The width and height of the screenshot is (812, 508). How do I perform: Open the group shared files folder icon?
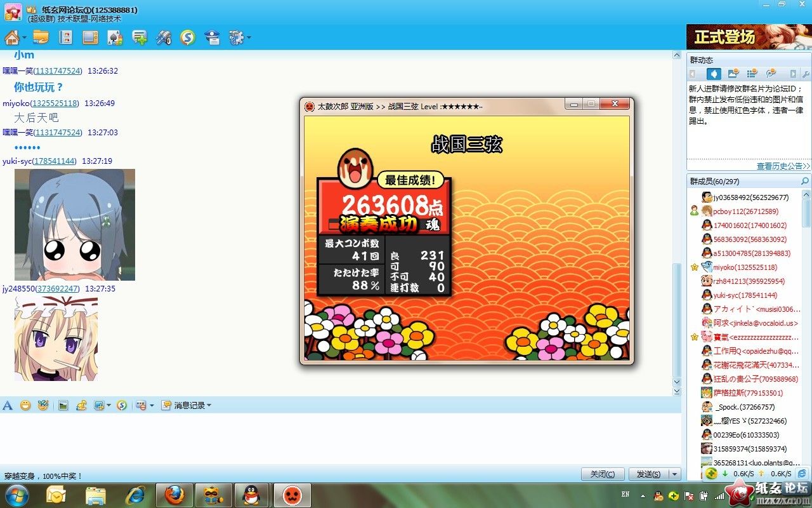41,37
